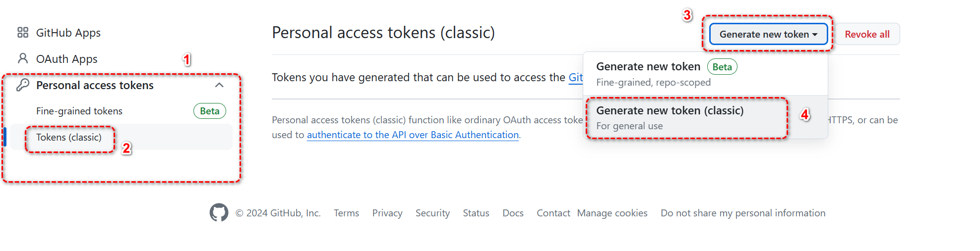Click the Personal access tokens key icon

(23, 85)
